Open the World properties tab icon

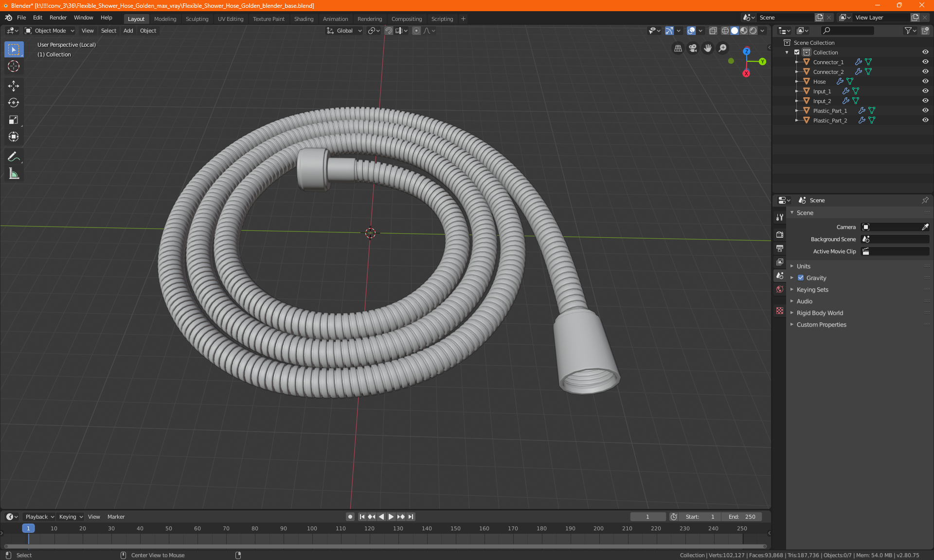[780, 289]
